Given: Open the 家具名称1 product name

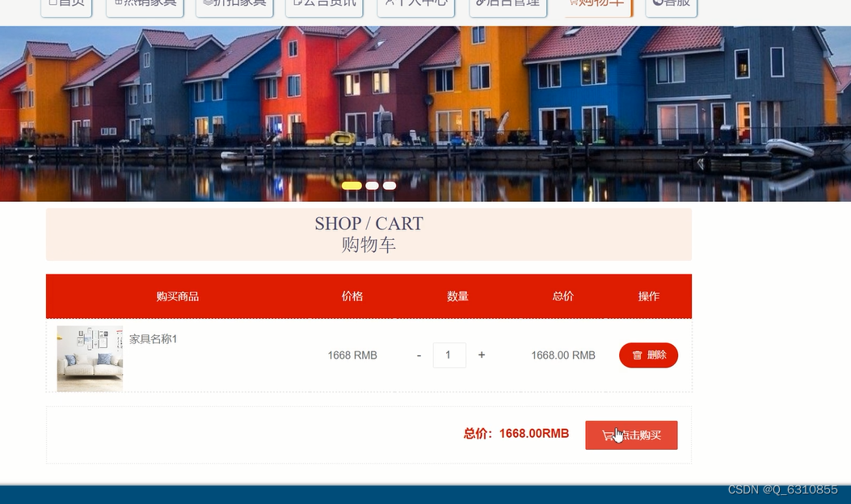Looking at the screenshot, I should [x=153, y=339].
